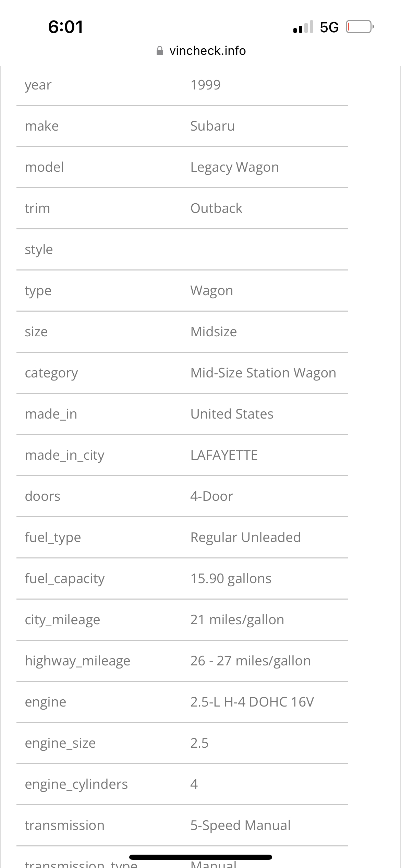Tap the Legacy Wagon model value
The height and width of the screenshot is (868, 401).
[234, 167]
